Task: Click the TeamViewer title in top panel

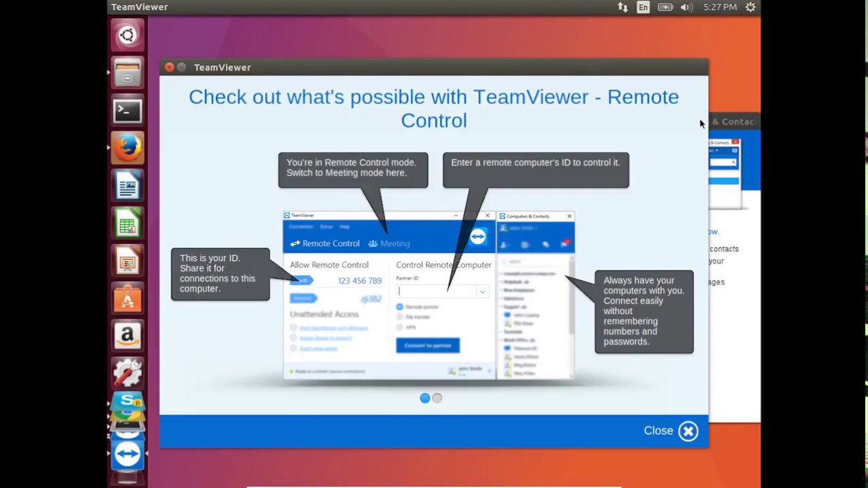Action: pyautogui.click(x=140, y=7)
